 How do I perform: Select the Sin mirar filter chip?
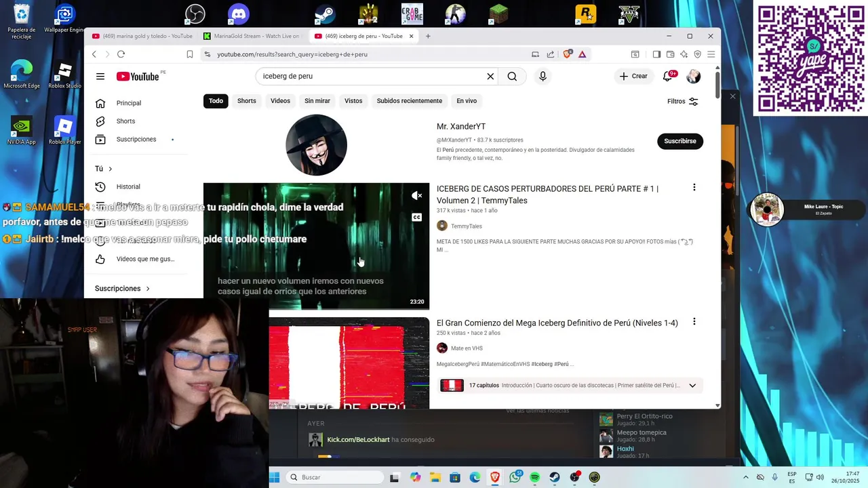point(317,101)
